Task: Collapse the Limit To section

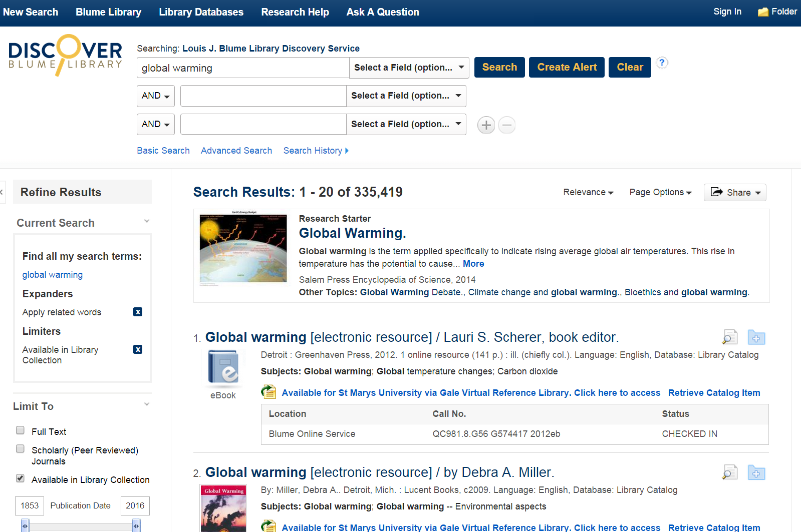Action: (147, 404)
